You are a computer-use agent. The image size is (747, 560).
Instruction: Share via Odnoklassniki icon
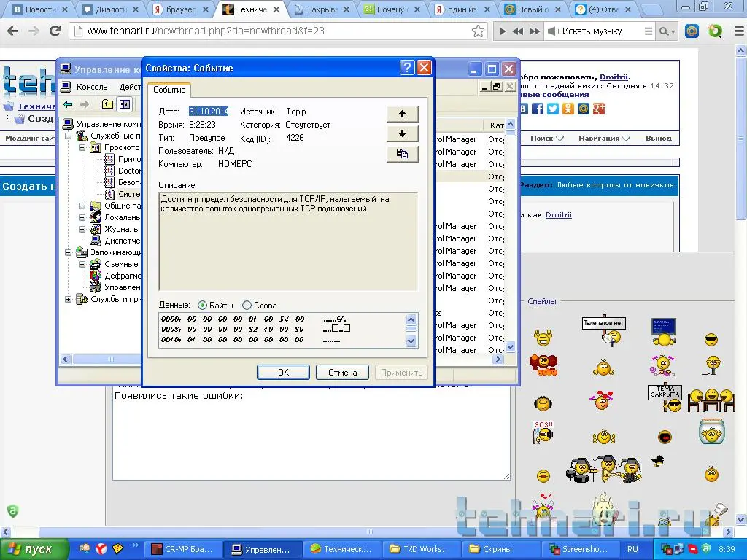tap(568, 109)
